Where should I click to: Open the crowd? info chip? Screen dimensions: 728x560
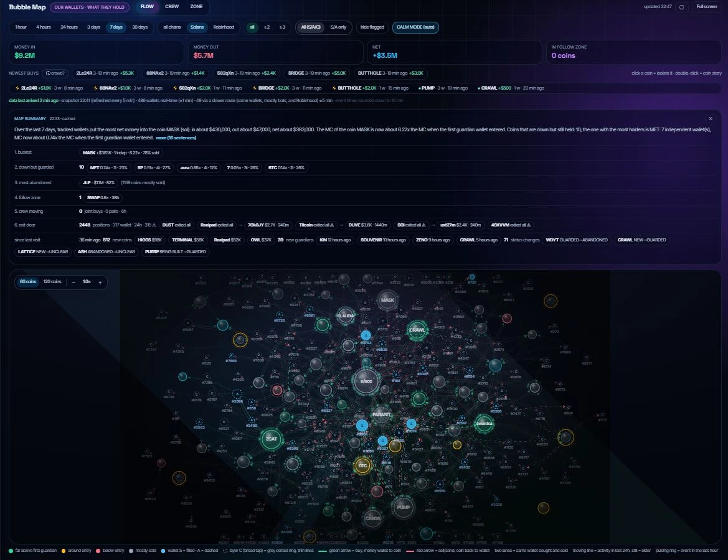[x=55, y=73]
